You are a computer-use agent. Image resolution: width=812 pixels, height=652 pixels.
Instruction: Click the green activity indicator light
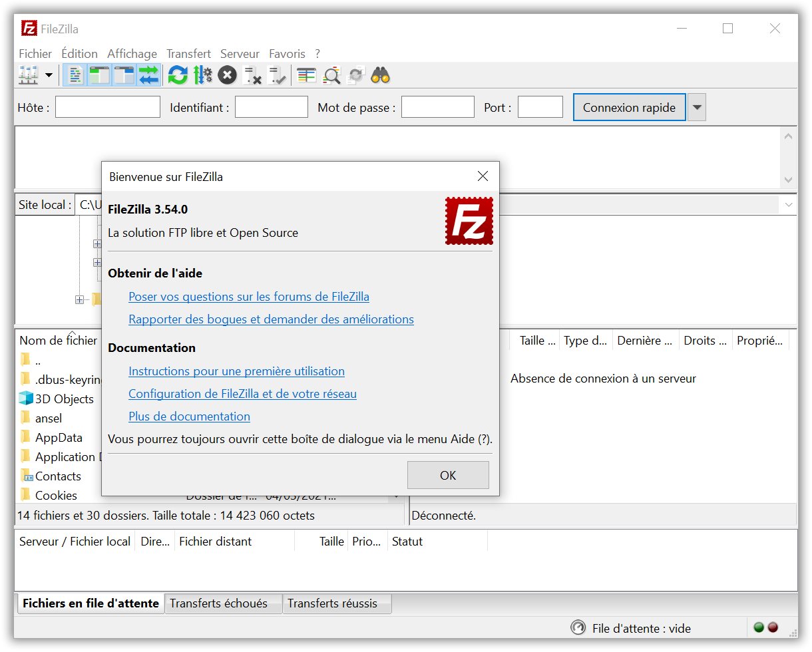pos(759,627)
